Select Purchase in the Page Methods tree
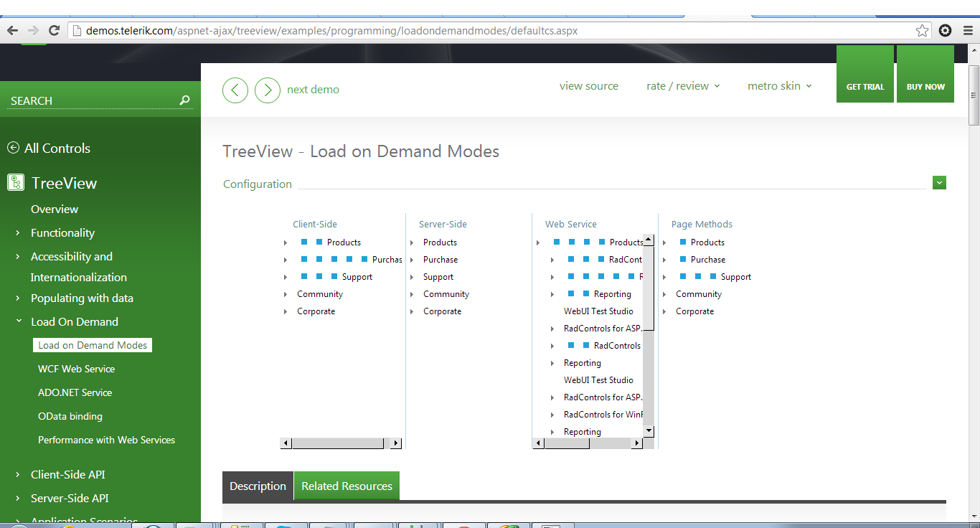 pyautogui.click(x=708, y=260)
